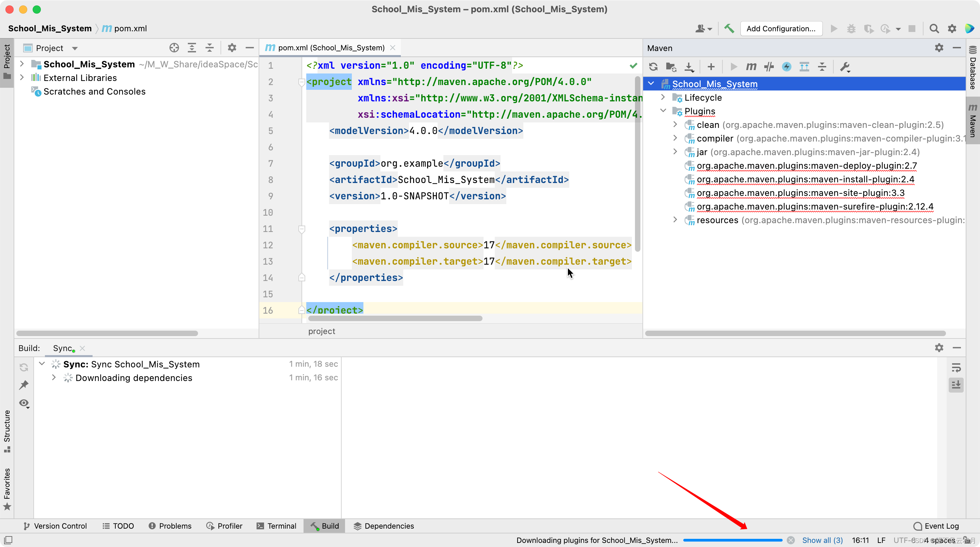The image size is (980, 547).
Task: Close the pom.xml editor tab
Action: (393, 48)
